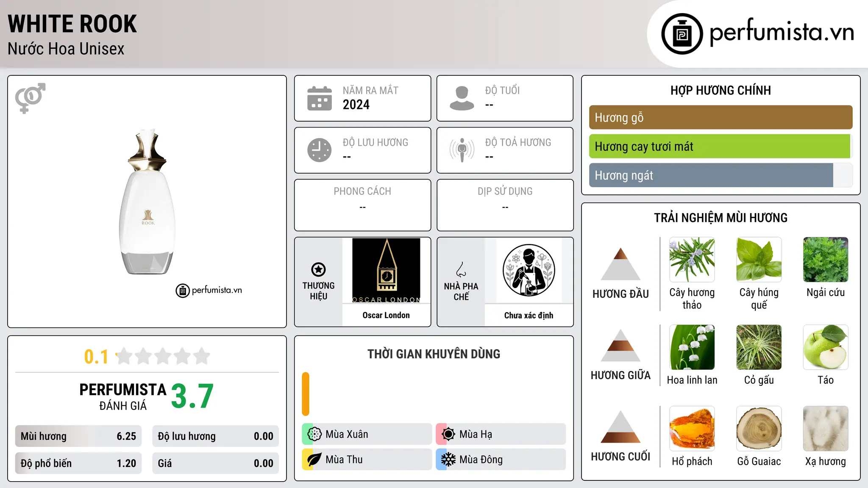Select the Mùa Đông season row

[x=501, y=460]
